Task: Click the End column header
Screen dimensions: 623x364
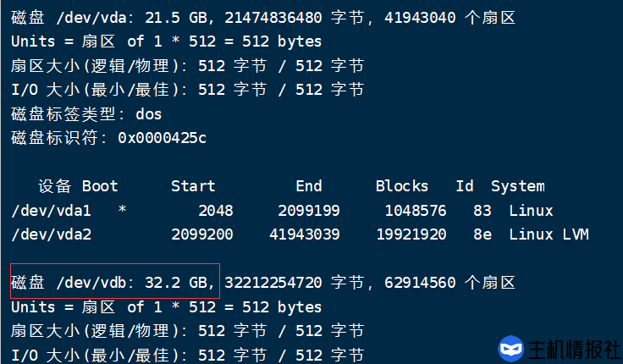Action: [x=308, y=186]
